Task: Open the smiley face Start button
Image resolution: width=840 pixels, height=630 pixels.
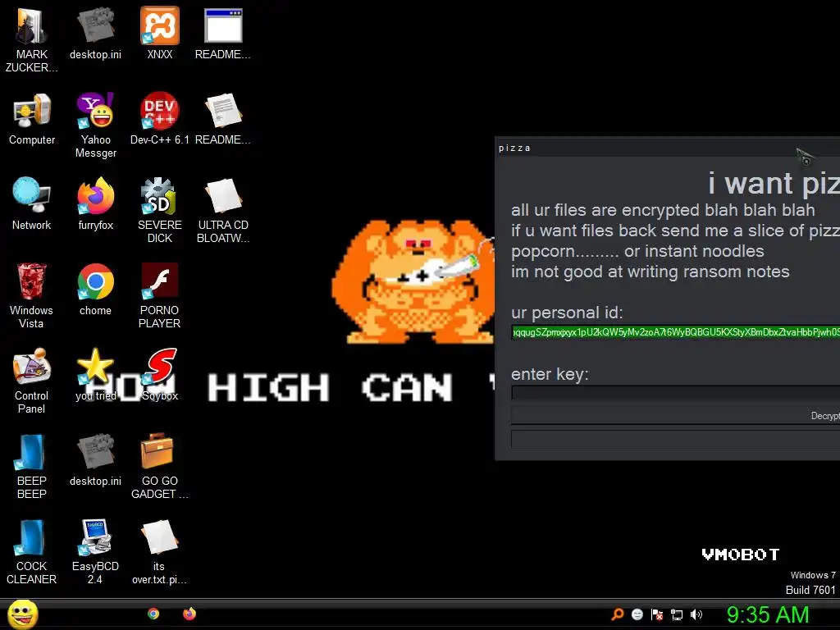Action: point(22,614)
